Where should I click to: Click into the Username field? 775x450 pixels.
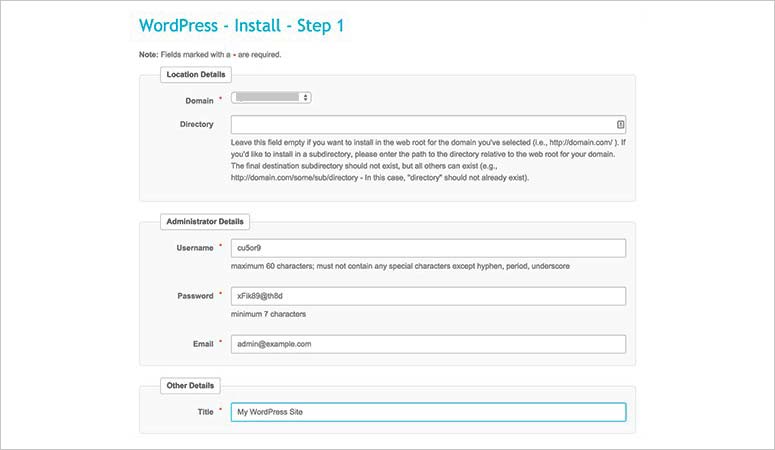[x=428, y=248]
